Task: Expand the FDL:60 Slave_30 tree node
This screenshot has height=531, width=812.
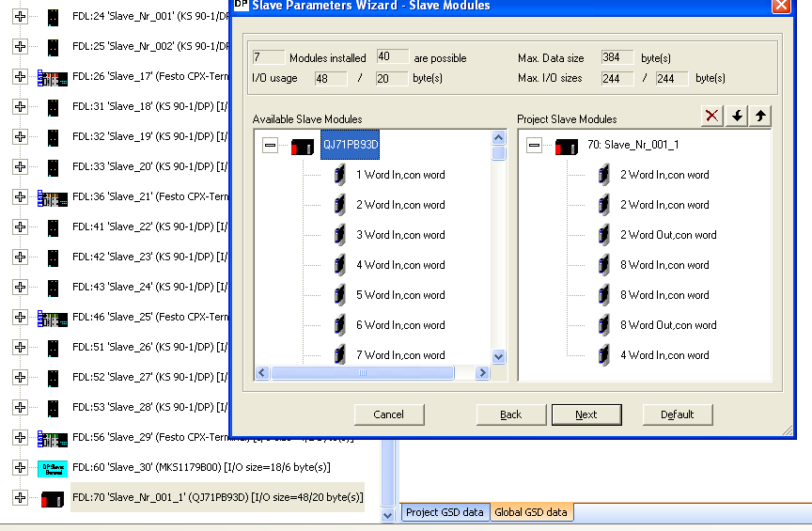Action: point(20,468)
